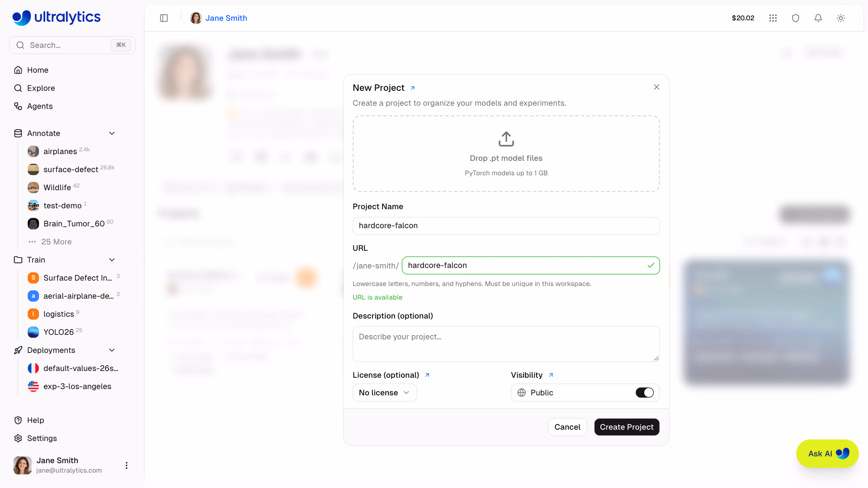868x488 pixels.
Task: Toggle the sidebar panel icon
Action: coord(164,18)
